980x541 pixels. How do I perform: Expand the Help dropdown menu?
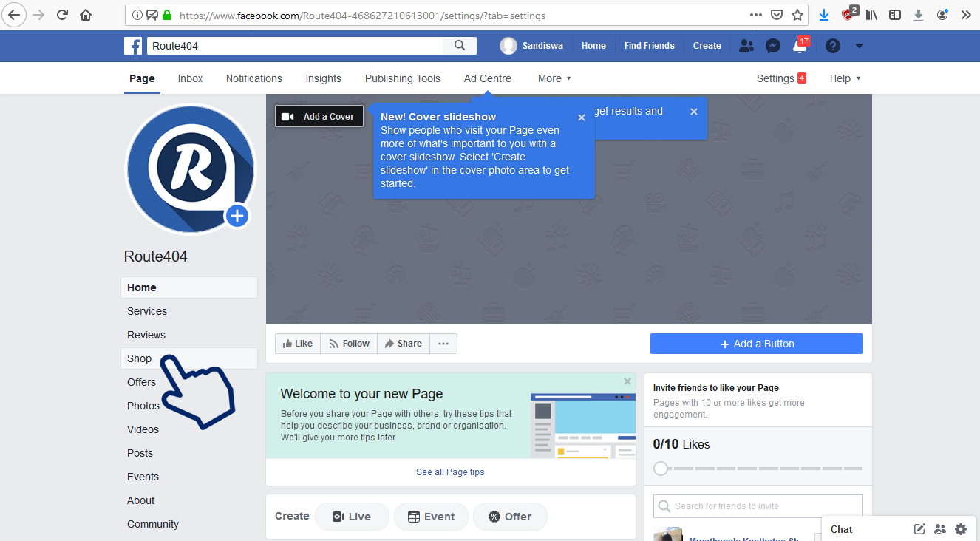click(x=845, y=78)
